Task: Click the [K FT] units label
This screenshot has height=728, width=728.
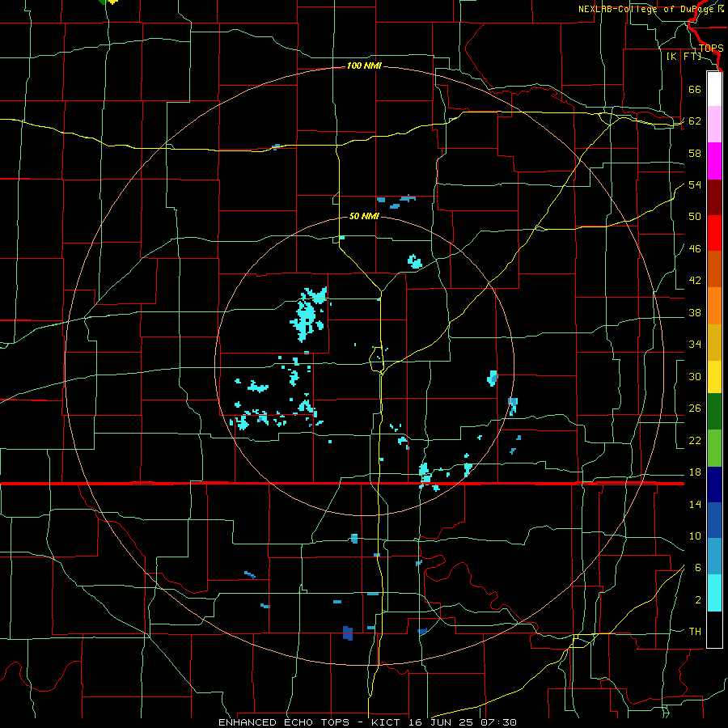Action: pyautogui.click(x=684, y=56)
